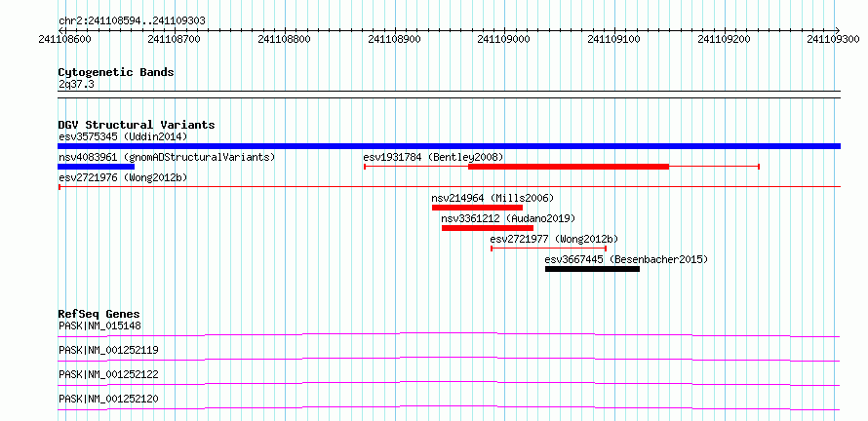Click the 241109100 ruler coordinate
868x421 pixels.
[614, 39]
